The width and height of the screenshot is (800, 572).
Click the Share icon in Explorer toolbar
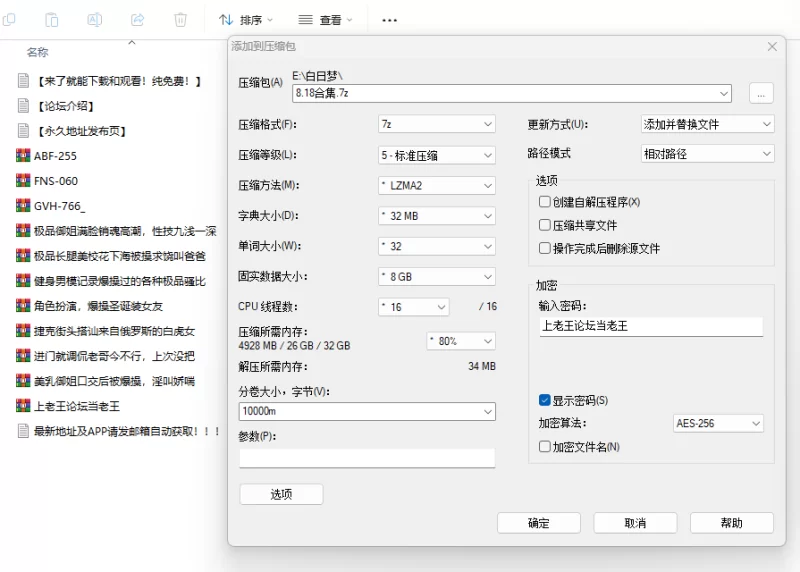click(137, 20)
